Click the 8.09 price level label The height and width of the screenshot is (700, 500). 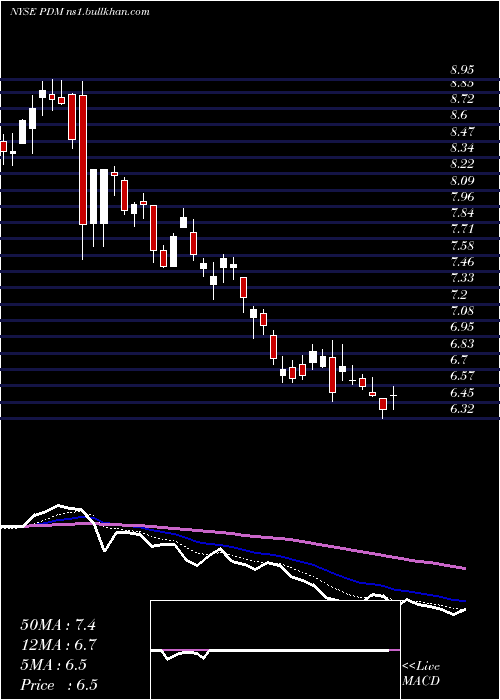point(462,181)
